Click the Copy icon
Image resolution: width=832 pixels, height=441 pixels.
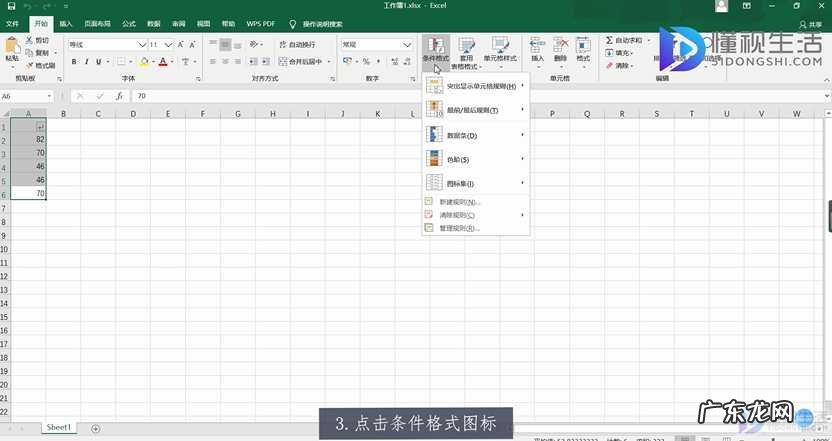pos(29,53)
